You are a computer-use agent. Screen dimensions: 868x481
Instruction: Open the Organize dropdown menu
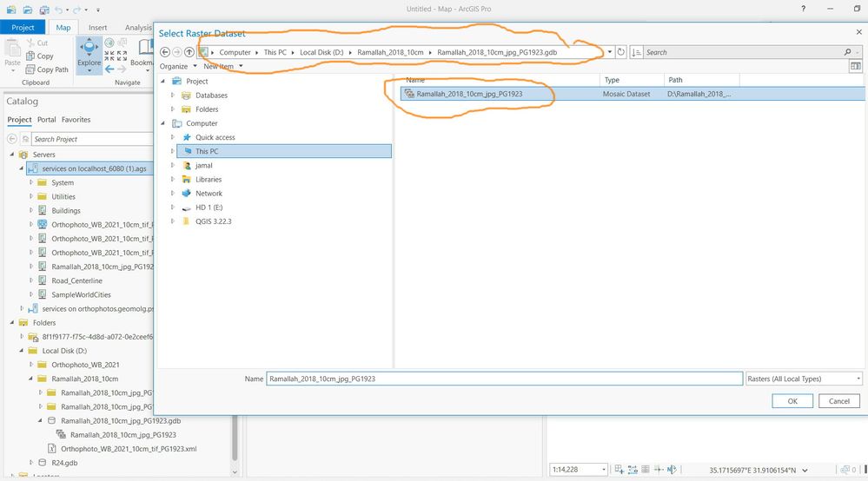coord(178,66)
